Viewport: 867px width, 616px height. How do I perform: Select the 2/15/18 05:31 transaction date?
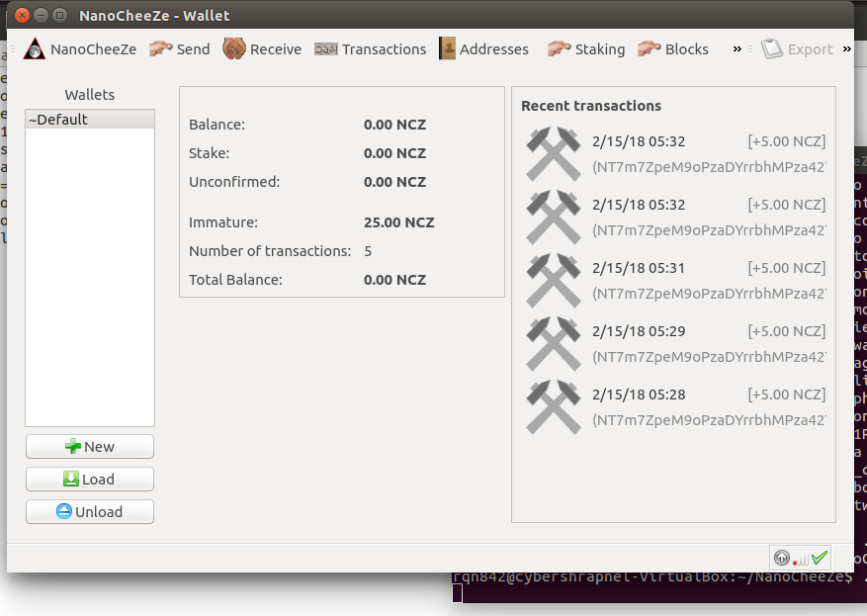tap(639, 268)
